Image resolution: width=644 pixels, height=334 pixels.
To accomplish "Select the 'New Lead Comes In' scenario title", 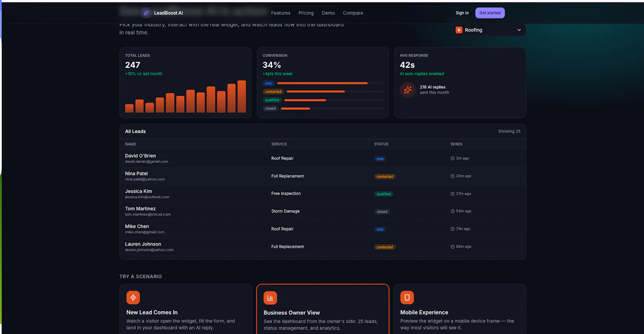I will (x=152, y=312).
